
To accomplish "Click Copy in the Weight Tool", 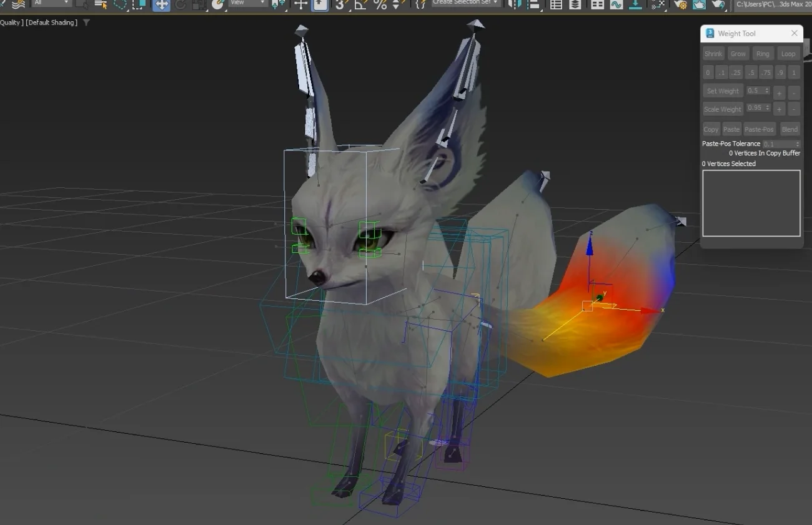I will pos(711,129).
